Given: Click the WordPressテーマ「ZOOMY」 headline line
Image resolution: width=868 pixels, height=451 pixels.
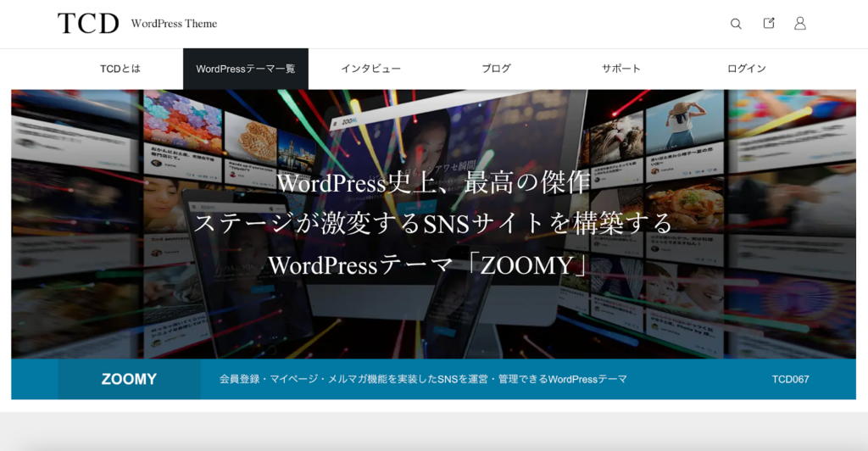Looking at the screenshot, I should [430, 264].
